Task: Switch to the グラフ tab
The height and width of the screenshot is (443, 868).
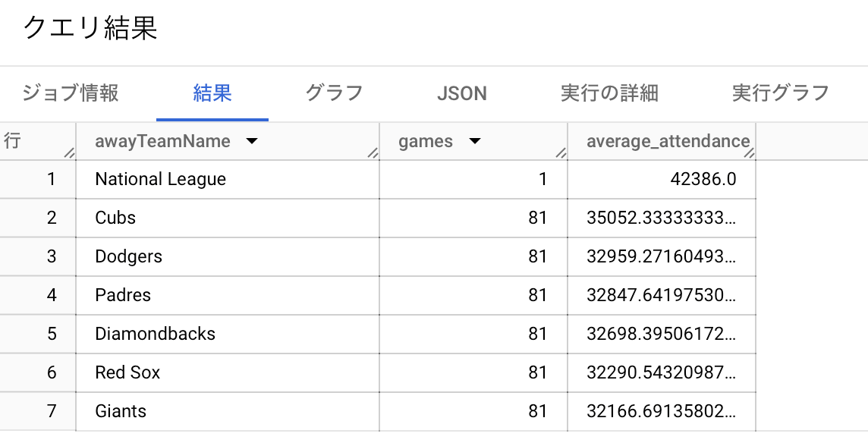Action: pyautogui.click(x=334, y=93)
